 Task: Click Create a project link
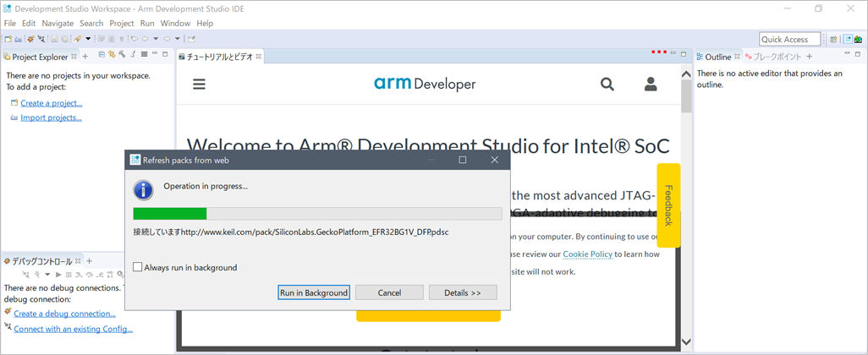point(52,103)
